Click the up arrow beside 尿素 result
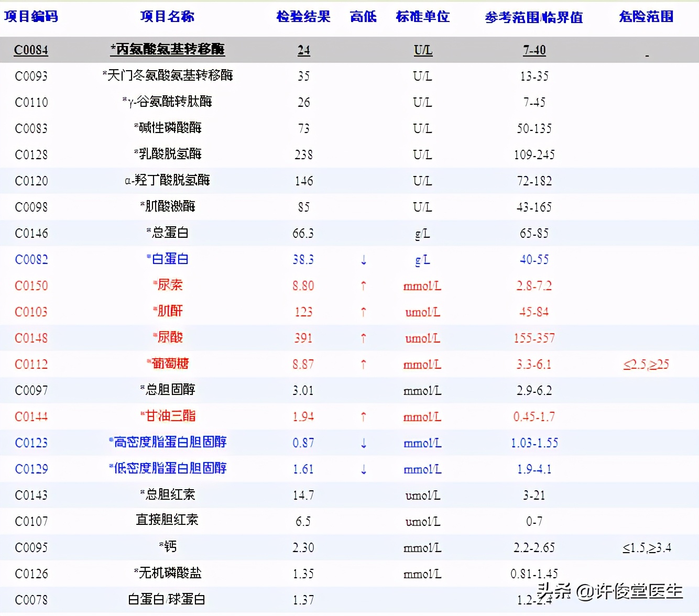This screenshot has height=616, width=699. (363, 285)
